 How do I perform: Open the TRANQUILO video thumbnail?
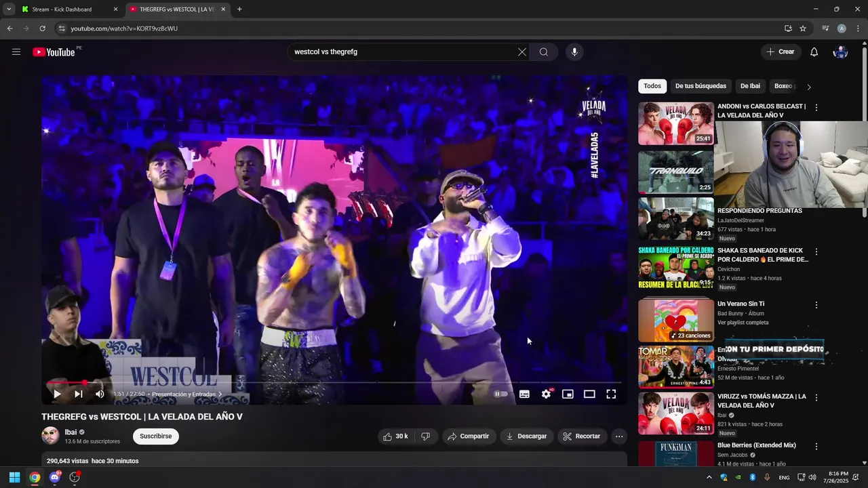click(x=676, y=172)
